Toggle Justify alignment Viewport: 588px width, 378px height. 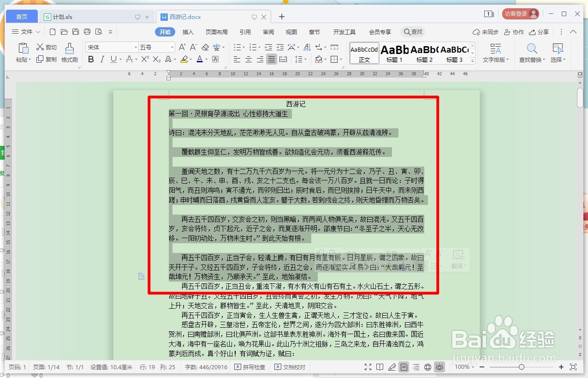coord(272,59)
